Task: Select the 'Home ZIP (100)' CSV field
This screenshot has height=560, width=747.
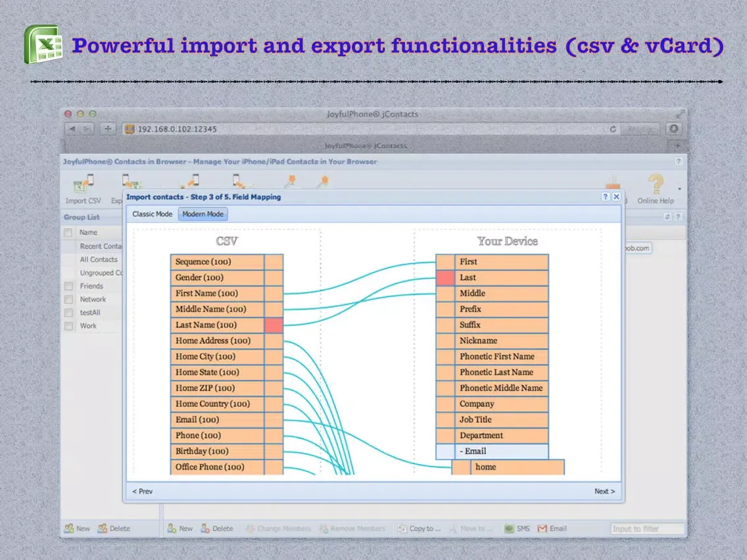Action: [x=217, y=388]
